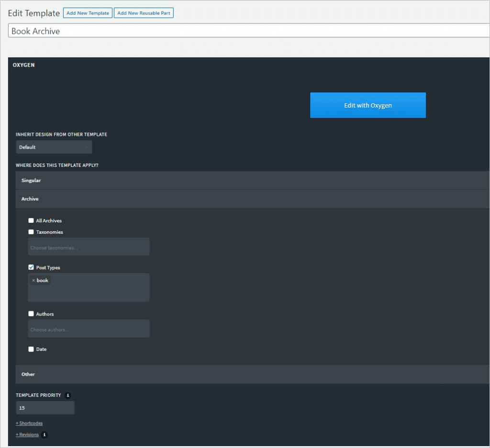Enable the Authors checkbox

[31, 314]
